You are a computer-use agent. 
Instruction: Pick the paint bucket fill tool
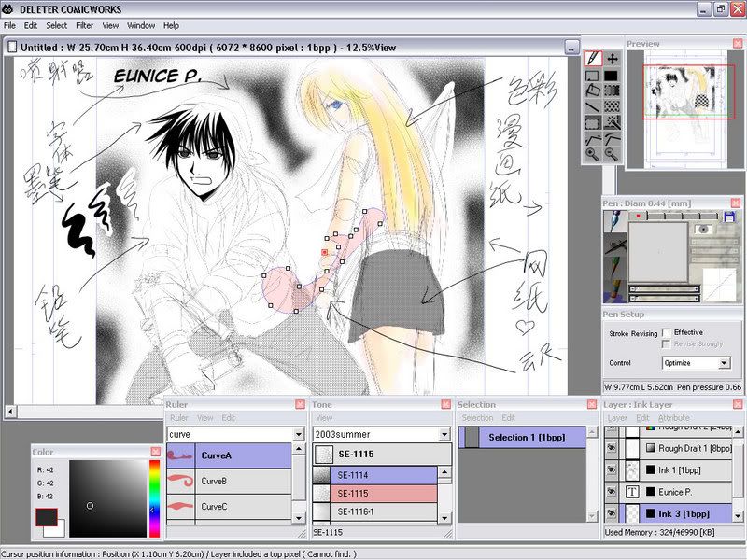[x=593, y=91]
